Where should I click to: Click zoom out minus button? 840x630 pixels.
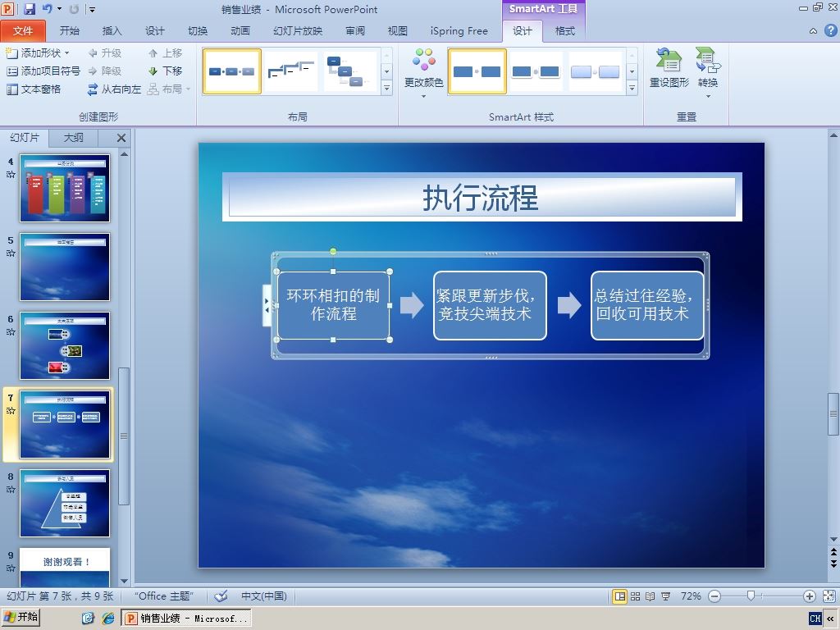tap(714, 596)
